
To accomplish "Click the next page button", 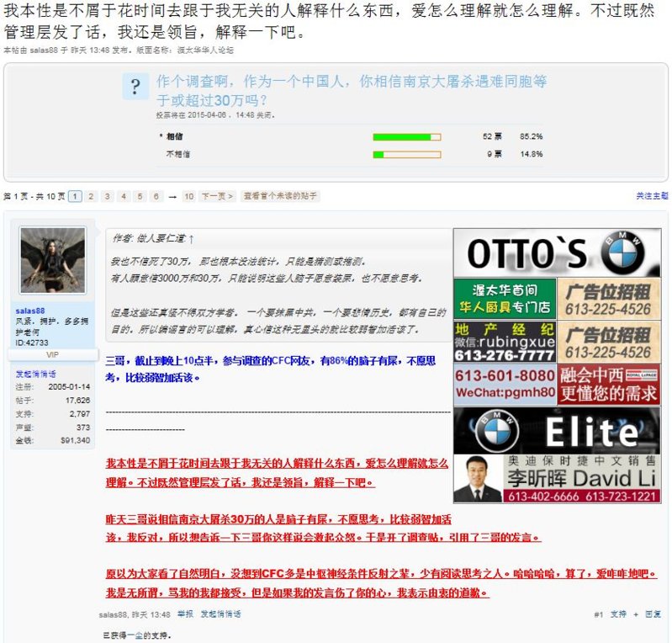I will 216,196.
